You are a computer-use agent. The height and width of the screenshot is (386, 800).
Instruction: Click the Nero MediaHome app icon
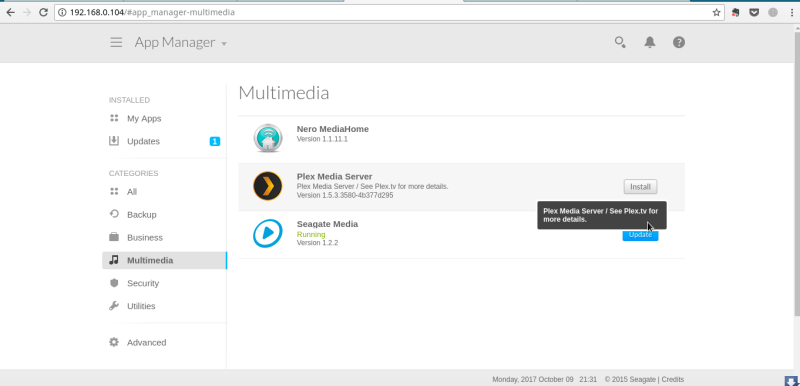pos(268,138)
